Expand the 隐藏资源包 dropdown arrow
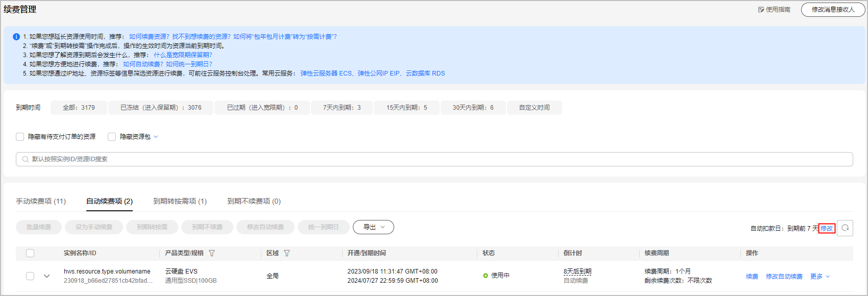Image resolution: width=868 pixels, height=296 pixels. (x=156, y=137)
